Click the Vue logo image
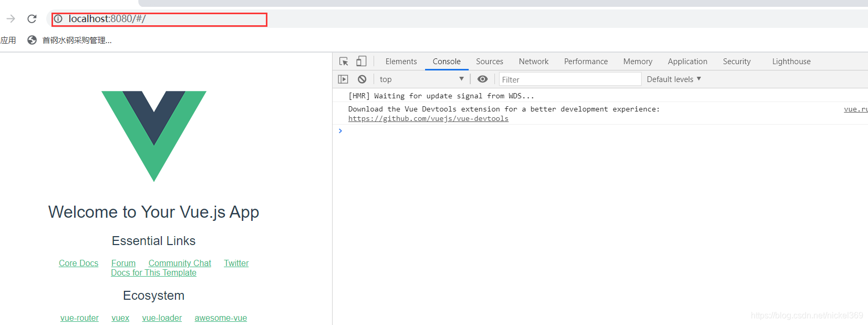 [x=154, y=136]
